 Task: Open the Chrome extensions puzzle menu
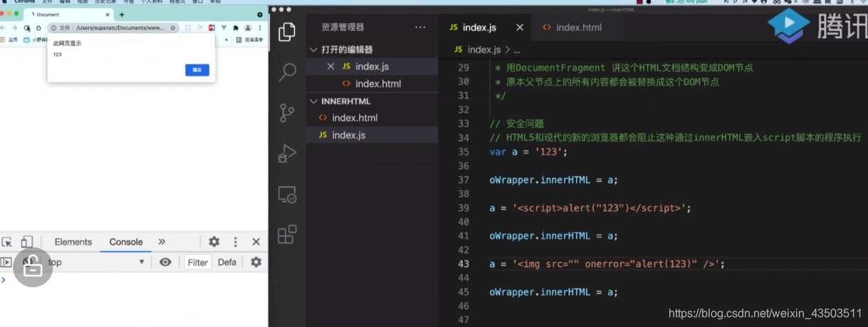(236, 28)
